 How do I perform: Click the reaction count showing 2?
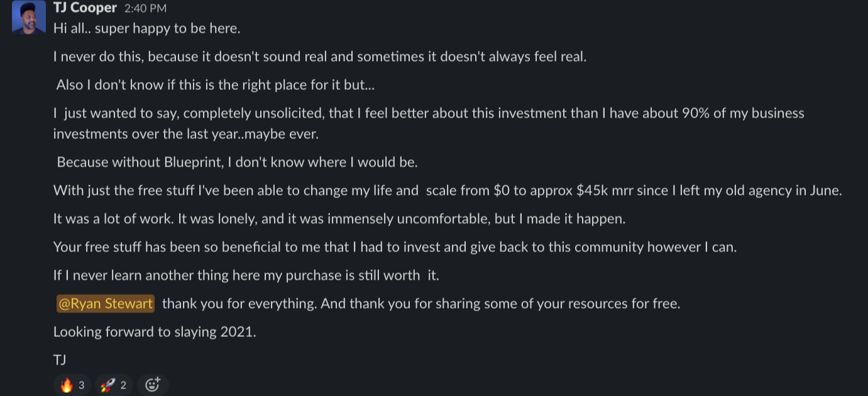122,384
